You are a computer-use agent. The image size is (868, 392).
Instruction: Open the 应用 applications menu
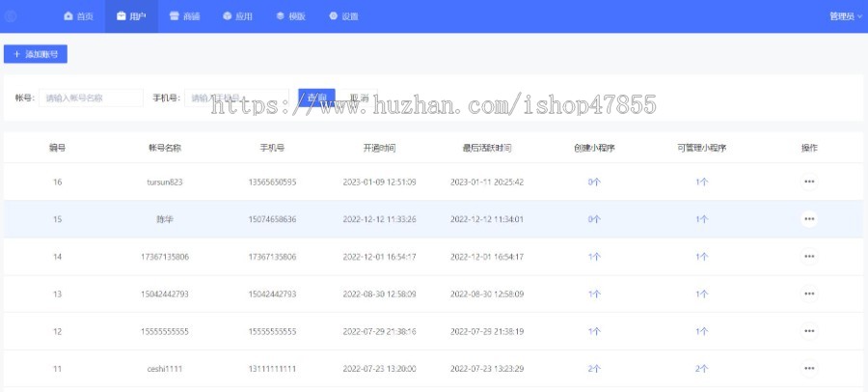coord(237,16)
